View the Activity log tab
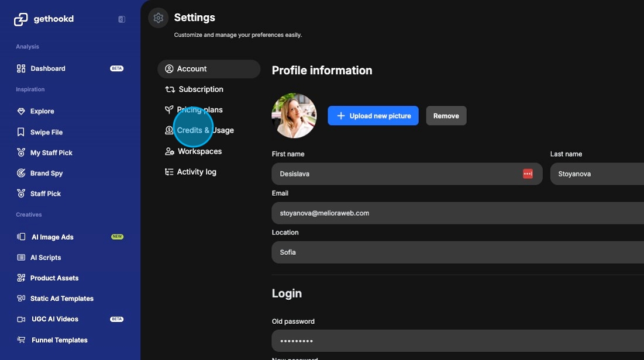This screenshot has height=360, width=644. coord(197,172)
